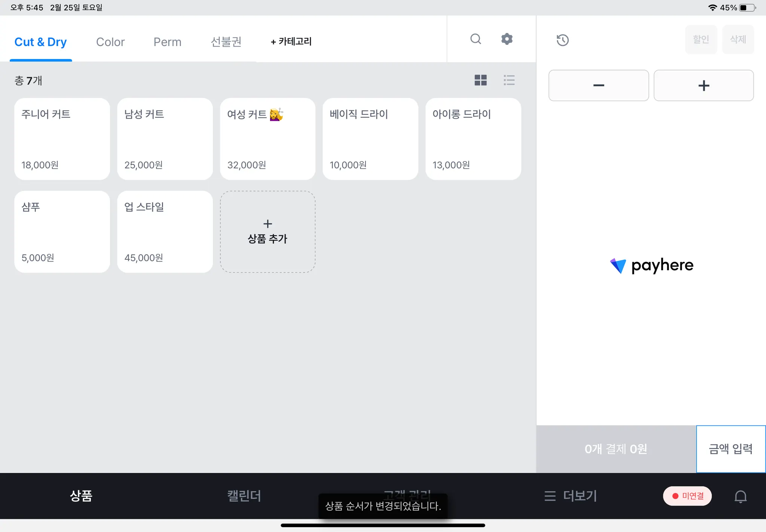Viewport: 766px width, 532px height.
Task: Increase quantity with the plus button
Action: click(x=704, y=86)
